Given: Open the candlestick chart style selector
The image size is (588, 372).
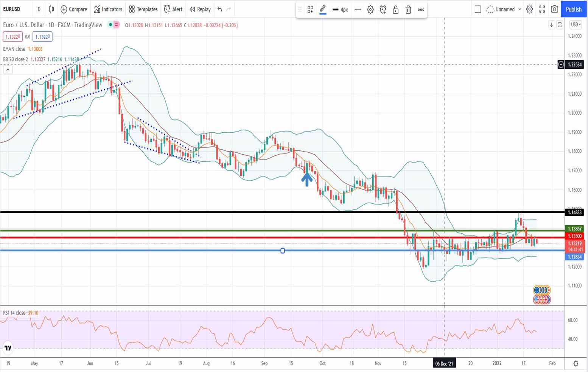Looking at the screenshot, I should (x=51, y=9).
